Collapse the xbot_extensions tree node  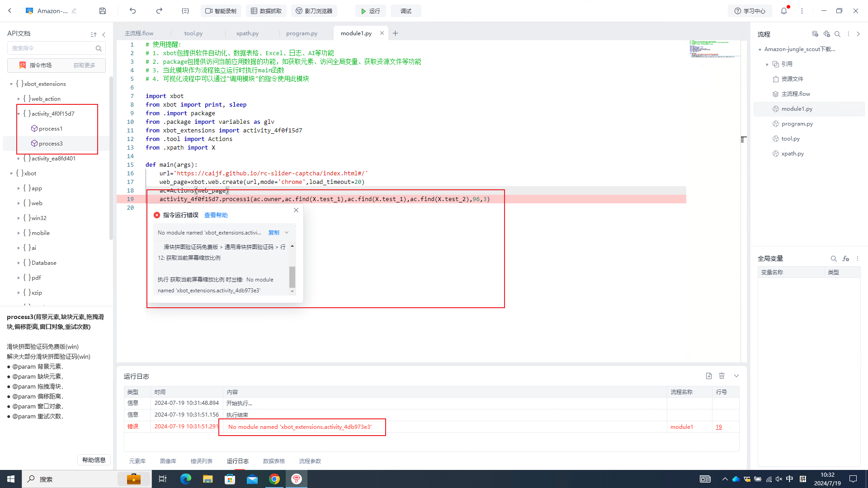pyautogui.click(x=11, y=84)
